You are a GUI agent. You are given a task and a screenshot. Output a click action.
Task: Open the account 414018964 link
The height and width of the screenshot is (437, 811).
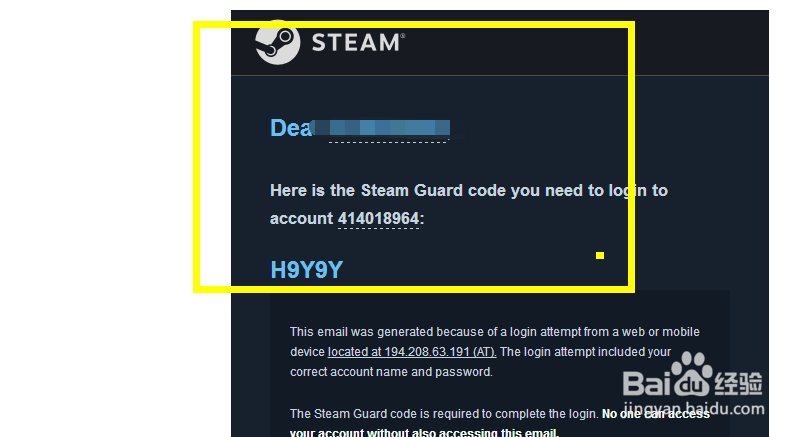pyautogui.click(x=378, y=219)
